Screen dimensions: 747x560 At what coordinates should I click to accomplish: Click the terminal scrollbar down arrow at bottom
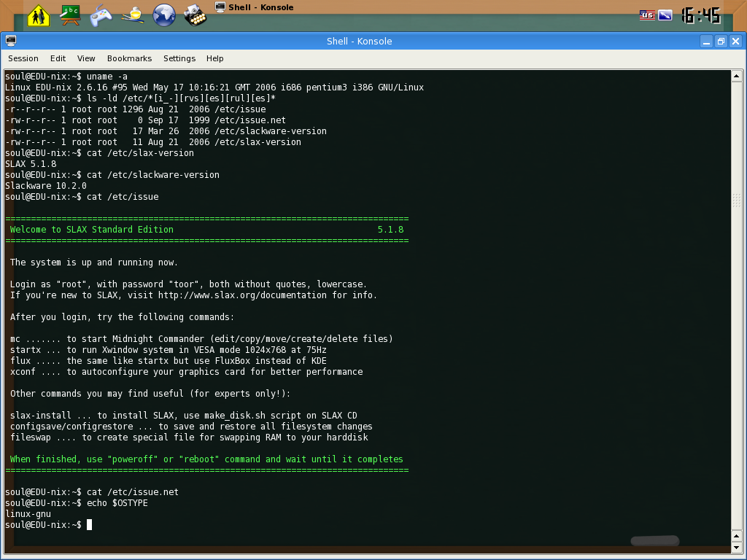pyautogui.click(x=737, y=546)
